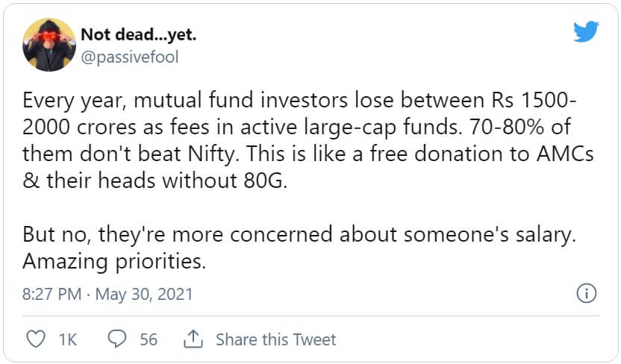Viewport: 621px width, 364px height.
Task: Click the "Share this Tweet" text
Action: tap(275, 339)
